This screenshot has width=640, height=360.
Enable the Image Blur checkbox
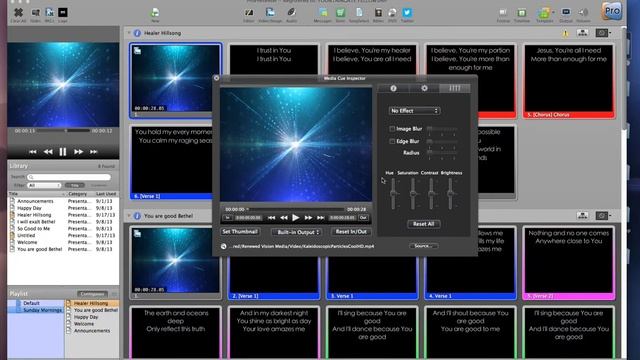tap(392, 129)
